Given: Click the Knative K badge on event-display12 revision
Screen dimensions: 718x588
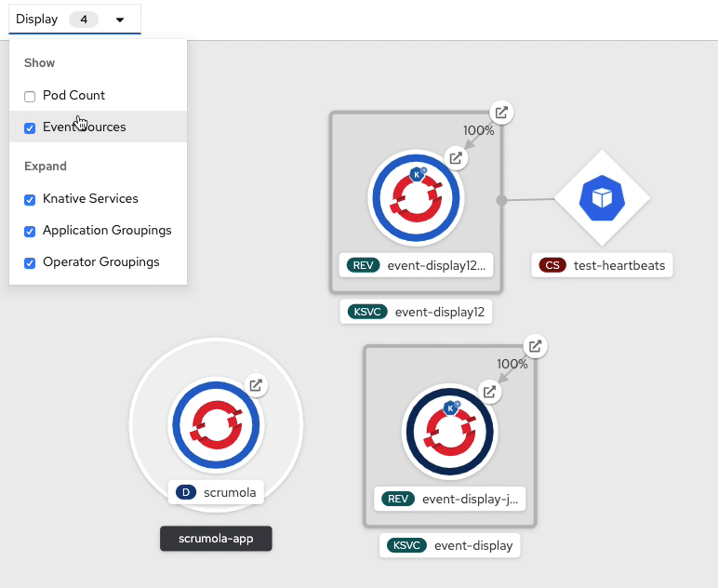Looking at the screenshot, I should 418,174.
